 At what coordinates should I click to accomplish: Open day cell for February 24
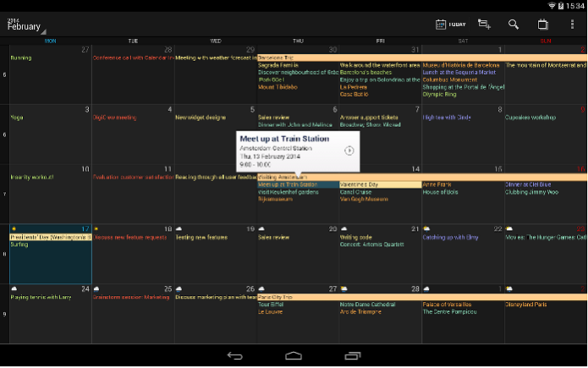click(x=51, y=314)
